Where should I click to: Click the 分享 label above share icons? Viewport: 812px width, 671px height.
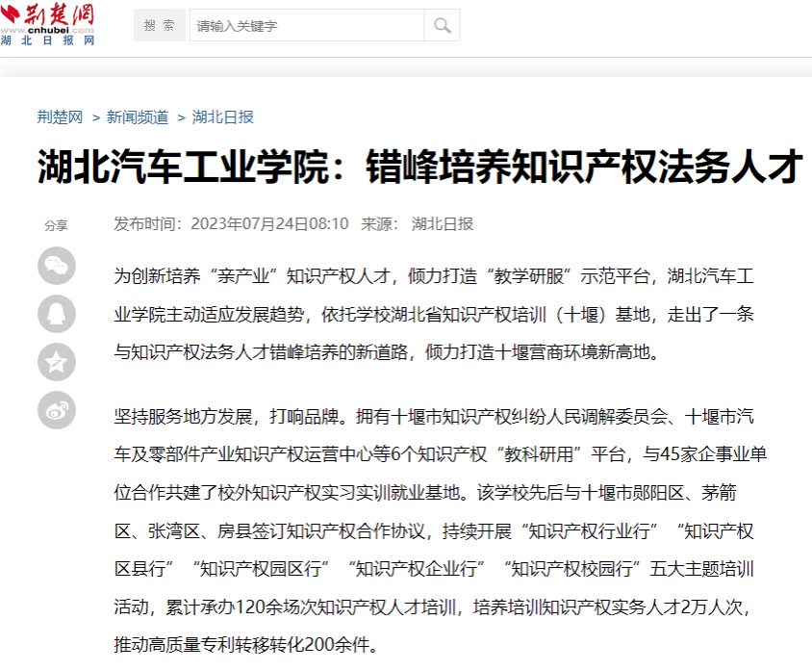(x=56, y=225)
